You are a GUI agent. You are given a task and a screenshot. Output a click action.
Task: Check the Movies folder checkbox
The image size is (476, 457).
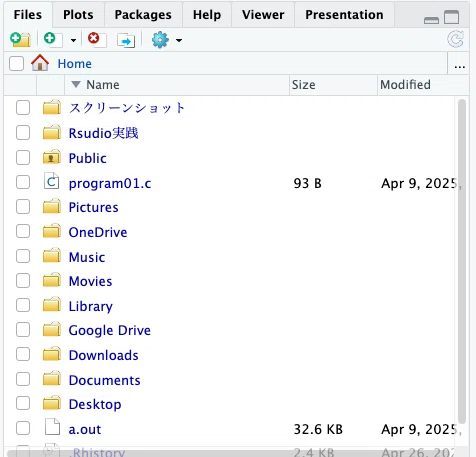click(23, 281)
